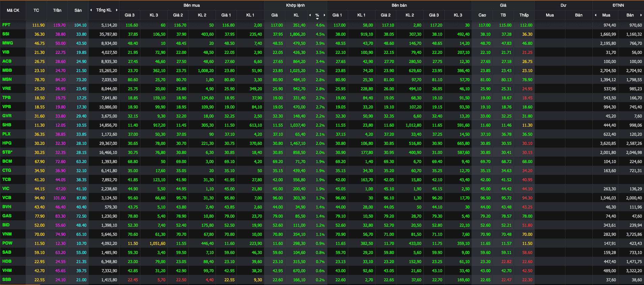Click SSB reference price 22.55
The width and height of the screenshot is (644, 285).
pos(39,280)
